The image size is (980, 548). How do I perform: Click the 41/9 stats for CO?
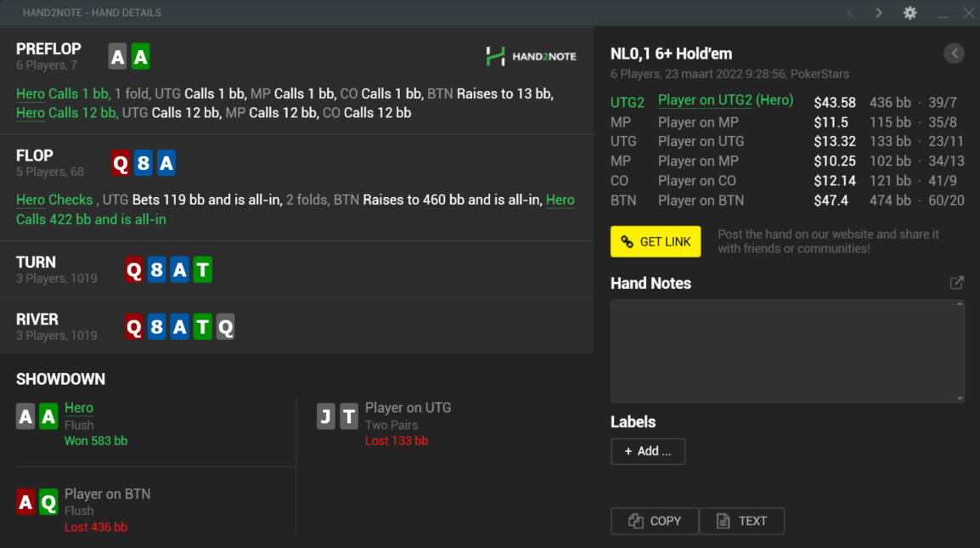coord(943,181)
